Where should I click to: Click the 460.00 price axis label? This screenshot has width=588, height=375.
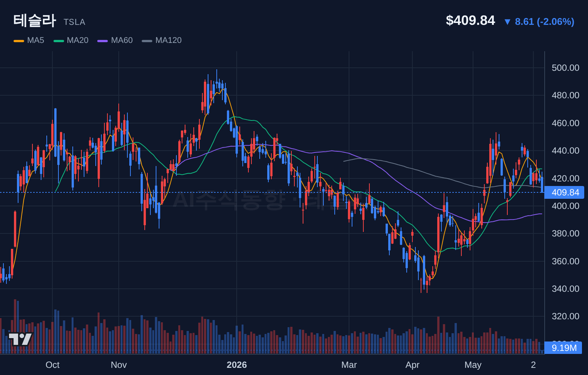pos(565,123)
